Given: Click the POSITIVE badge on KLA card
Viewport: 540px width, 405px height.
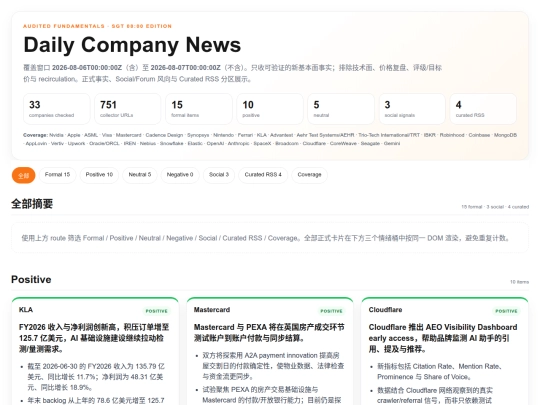Looking at the screenshot, I should (156, 311).
